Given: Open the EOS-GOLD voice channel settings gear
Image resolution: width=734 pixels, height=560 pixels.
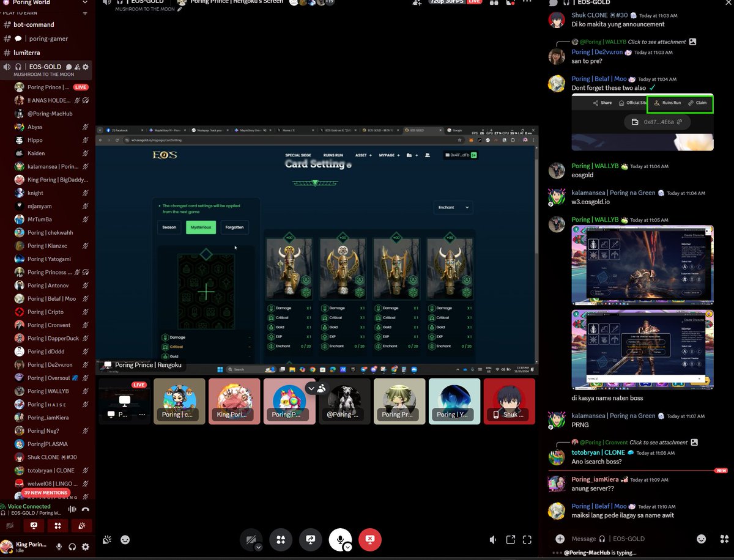Looking at the screenshot, I should click(85, 66).
